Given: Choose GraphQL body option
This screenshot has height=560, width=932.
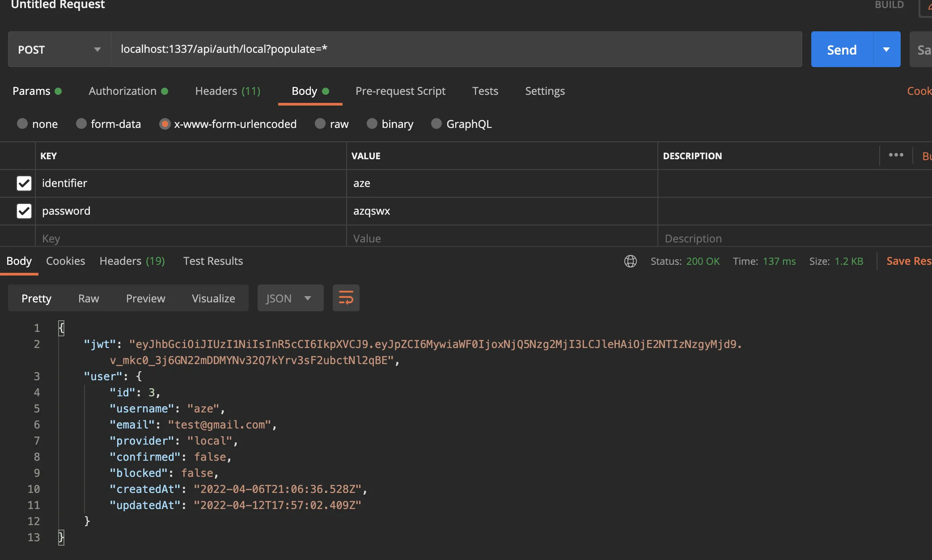Looking at the screenshot, I should (436, 124).
